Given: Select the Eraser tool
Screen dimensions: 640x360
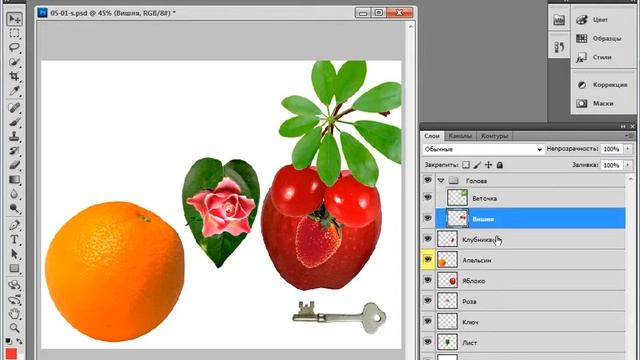Looking at the screenshot, I should 14,165.
